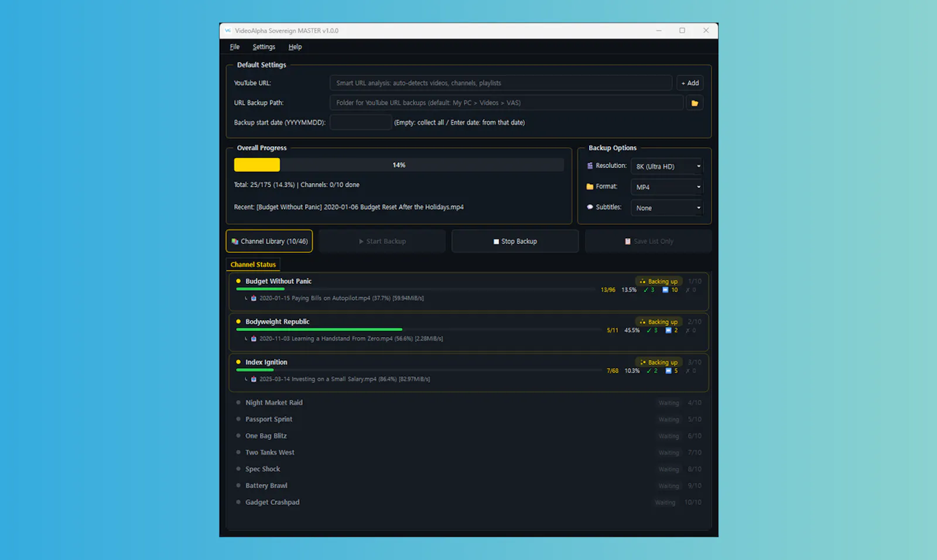Click the Stop Backup button
The image size is (937, 560).
coord(515,241)
